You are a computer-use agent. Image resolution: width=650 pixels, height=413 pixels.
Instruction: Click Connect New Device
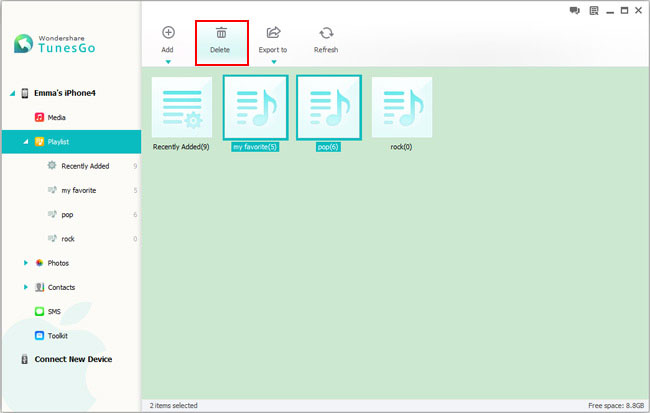(x=73, y=359)
